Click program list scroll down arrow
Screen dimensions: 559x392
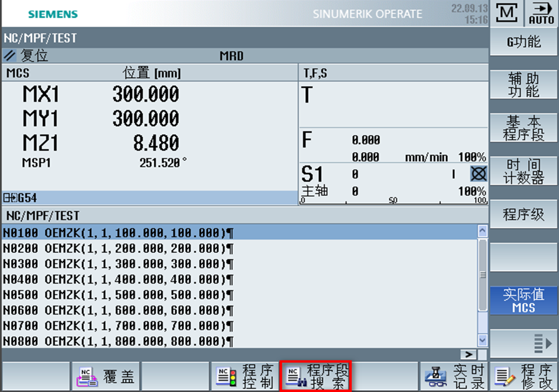point(482,340)
